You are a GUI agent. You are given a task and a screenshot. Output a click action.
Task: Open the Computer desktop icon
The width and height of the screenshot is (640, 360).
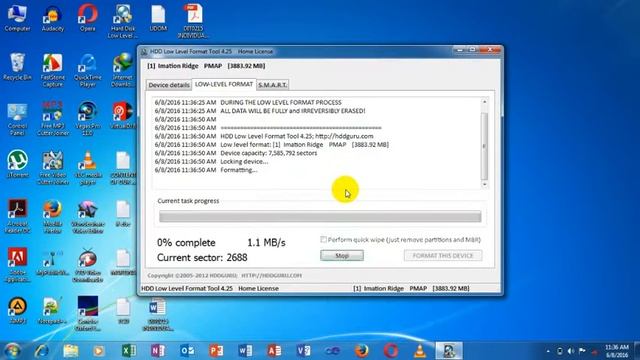pos(17,18)
